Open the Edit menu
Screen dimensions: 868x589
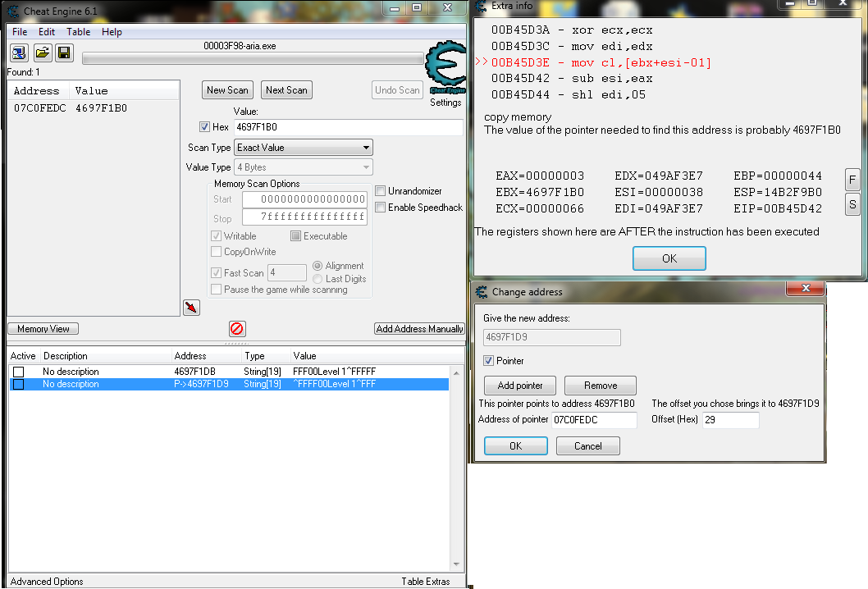tap(47, 32)
